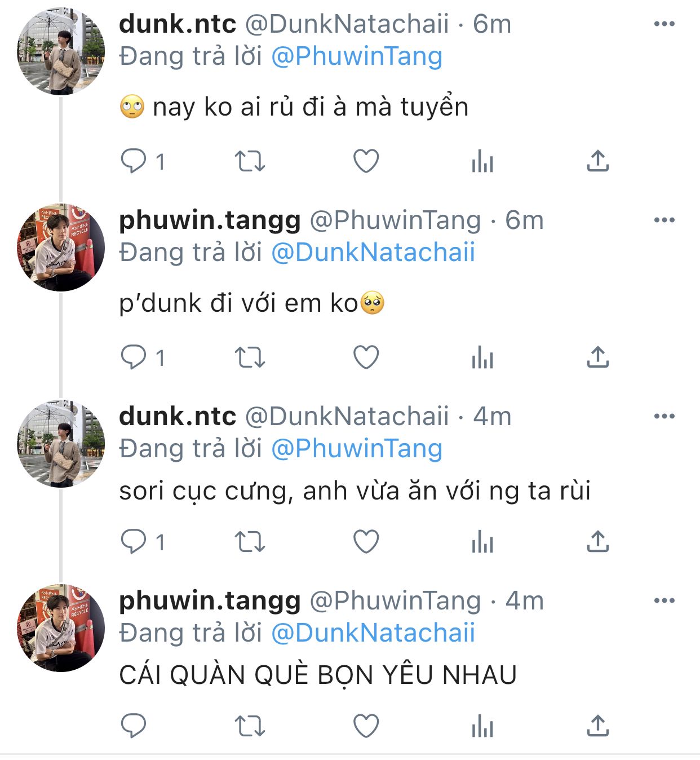Like the "sori cục cưng" tweet
The image size is (700, 760).
coord(366,542)
